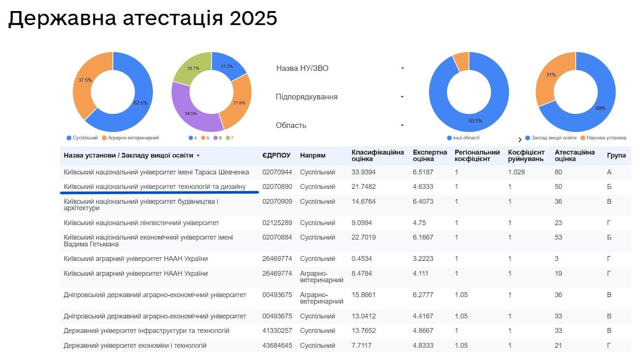The width and height of the screenshot is (644, 352).
Task: Click Суспільний legend dot in first chart
Action: pos(69,138)
